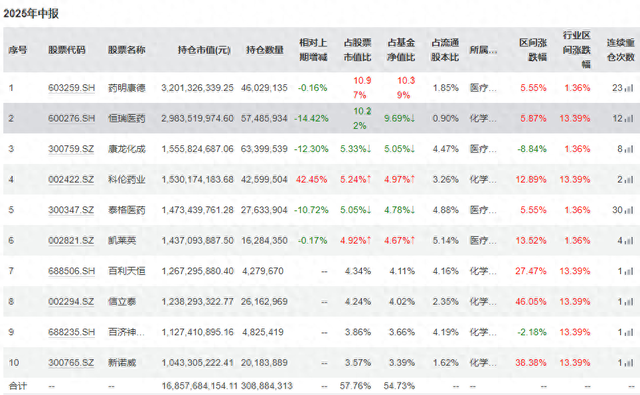Open bar chart icon for 康龙化成 row
The height and width of the screenshot is (395, 640).
pos(629,149)
